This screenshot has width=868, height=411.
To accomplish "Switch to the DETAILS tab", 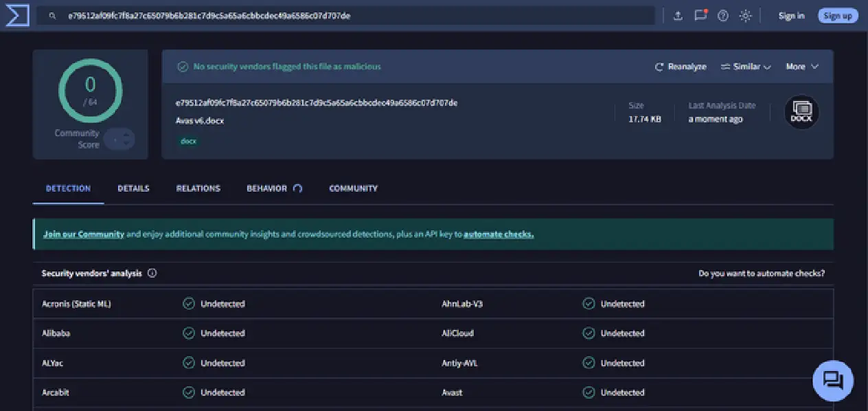I will click(133, 188).
